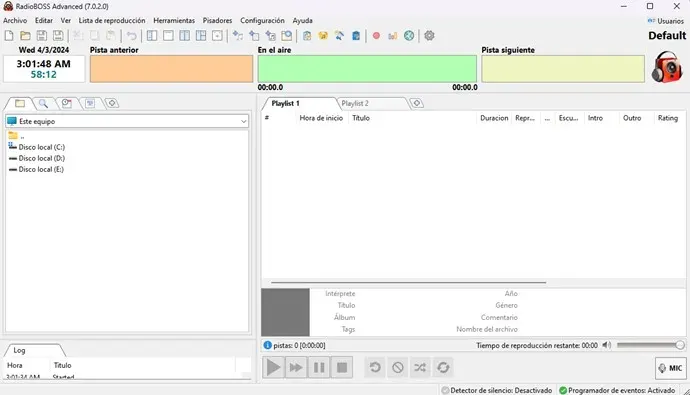The height and width of the screenshot is (395, 690).
Task: Expand the Este equipo location dropdown
Action: pos(243,121)
